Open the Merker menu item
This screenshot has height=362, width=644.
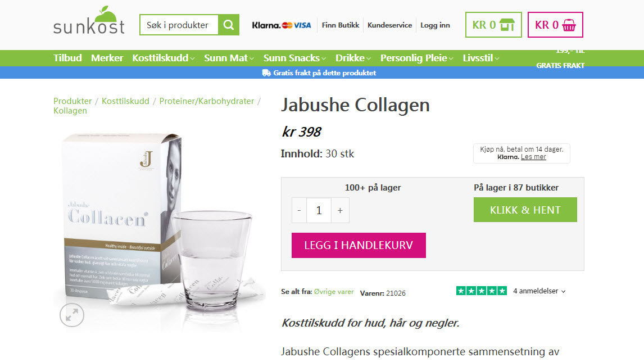pos(107,58)
